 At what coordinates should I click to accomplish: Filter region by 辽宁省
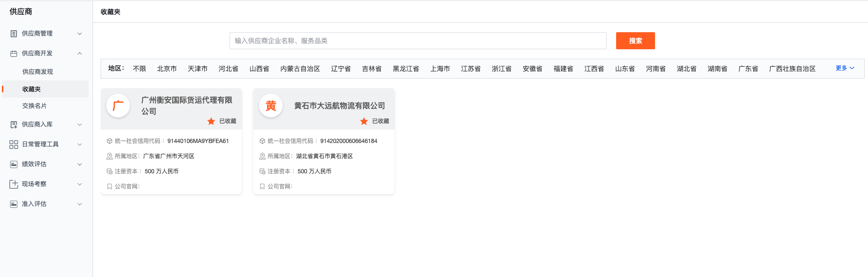point(341,69)
